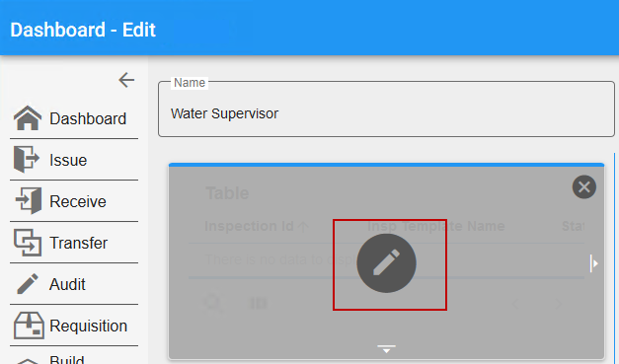Image resolution: width=619 pixels, height=364 pixels.
Task: Expand widget using bottom down arrow
Action: pos(386,348)
